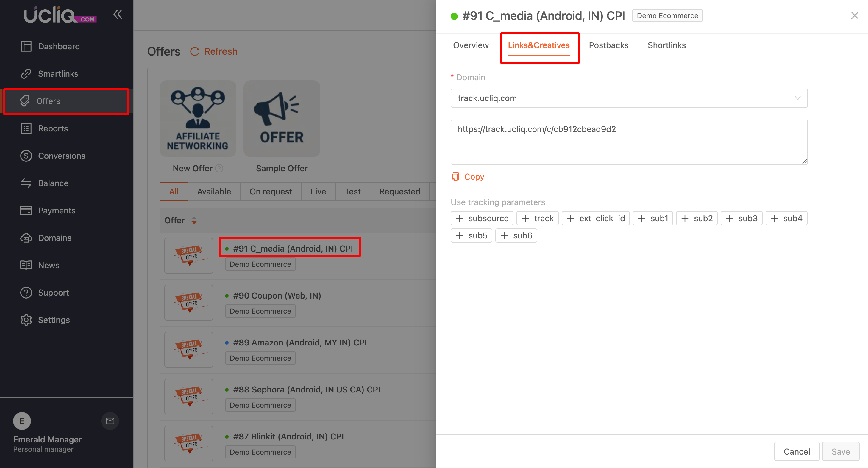This screenshot has width=868, height=468.
Task: Click the New Offer help question icon
Action: (x=219, y=168)
